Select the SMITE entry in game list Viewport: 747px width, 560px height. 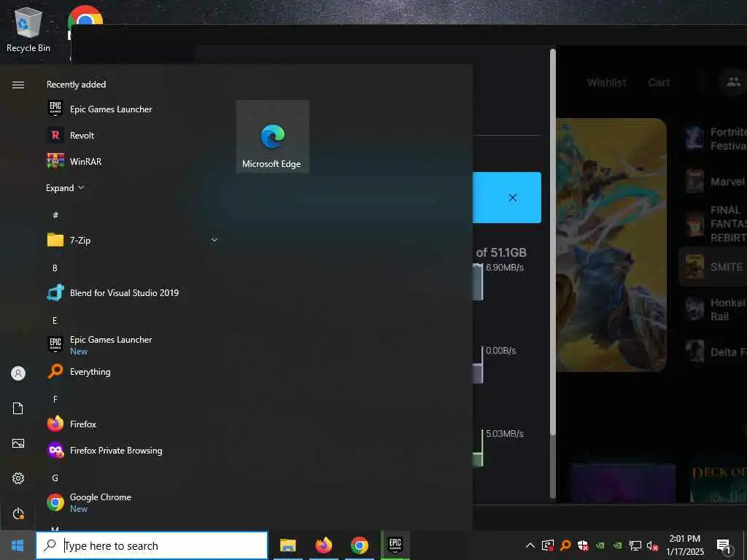pyautogui.click(x=713, y=267)
